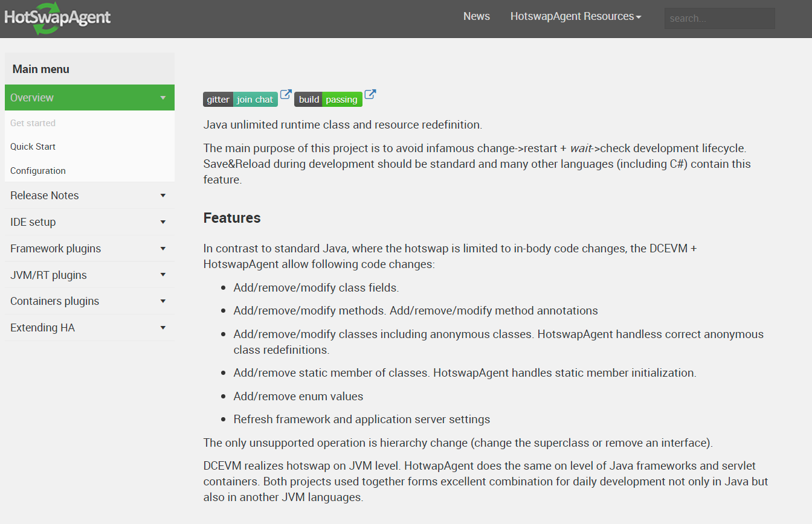The height and width of the screenshot is (524, 812).
Task: Open the build passing badge
Action: point(328,100)
